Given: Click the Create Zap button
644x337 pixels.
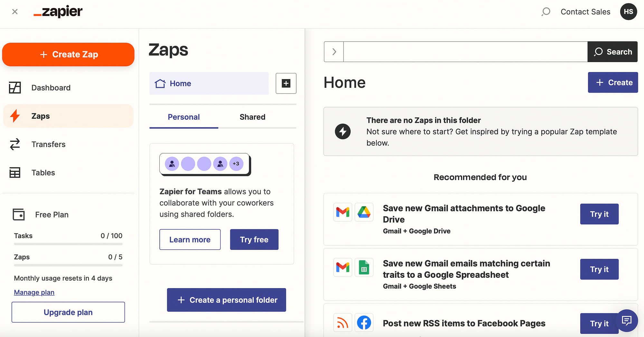Looking at the screenshot, I should point(68,55).
